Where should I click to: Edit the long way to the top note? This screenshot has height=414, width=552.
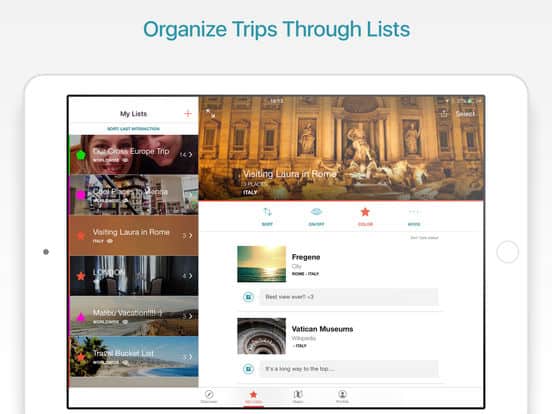click(x=349, y=369)
